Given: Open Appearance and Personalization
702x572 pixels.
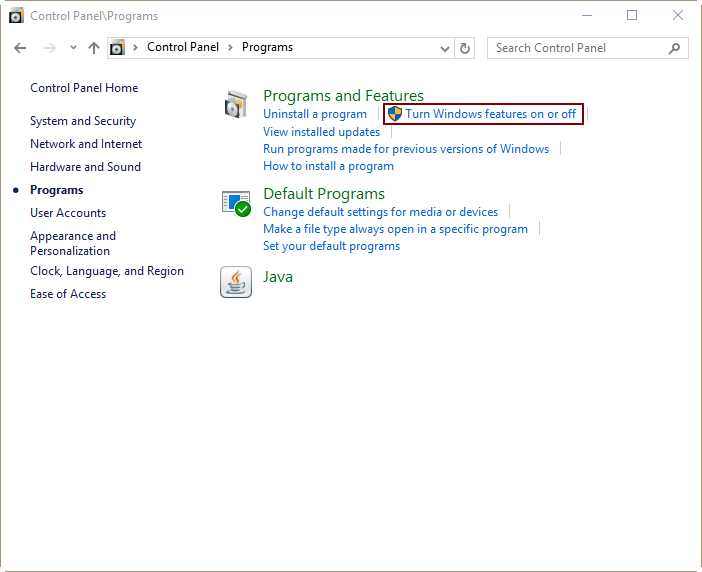Looking at the screenshot, I should (73, 243).
